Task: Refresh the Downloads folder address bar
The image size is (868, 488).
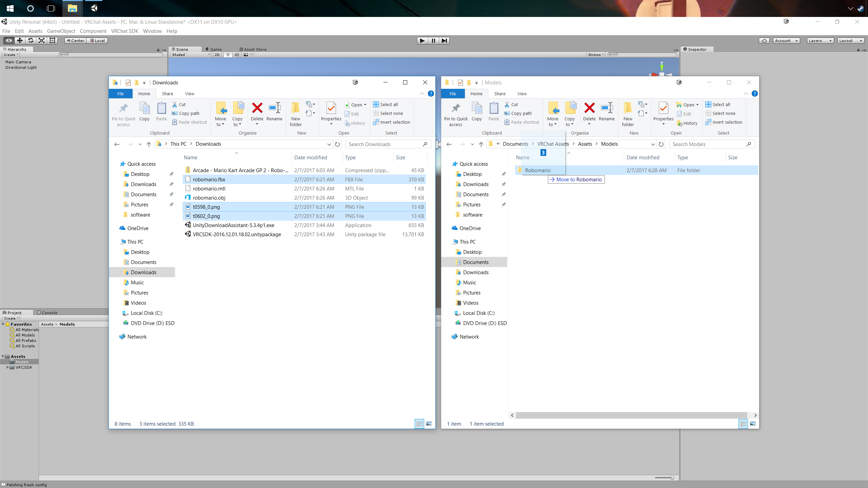Action: [337, 144]
